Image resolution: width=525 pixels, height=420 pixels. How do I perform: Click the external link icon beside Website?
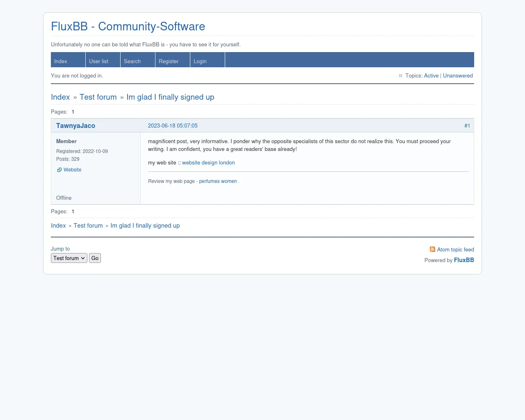click(x=59, y=170)
